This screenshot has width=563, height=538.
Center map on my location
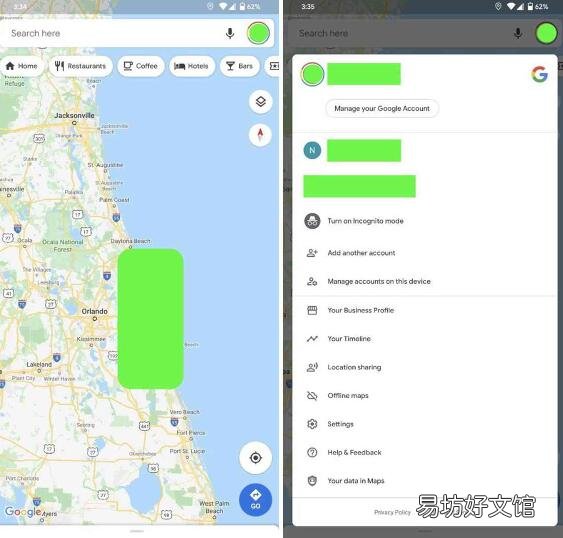coord(255,458)
